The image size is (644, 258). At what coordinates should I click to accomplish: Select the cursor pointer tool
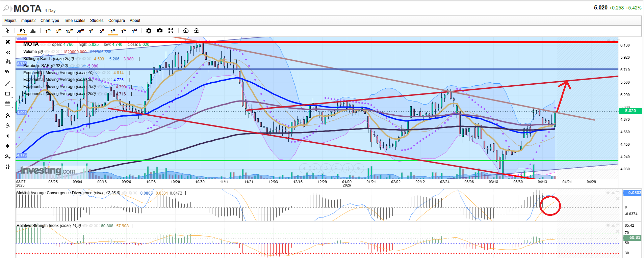7,31
